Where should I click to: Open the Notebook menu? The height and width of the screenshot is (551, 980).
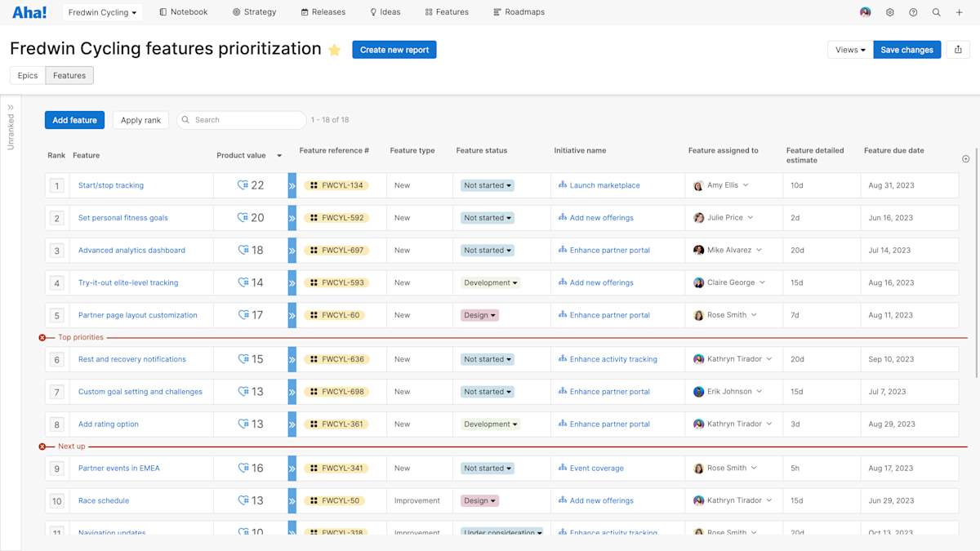pos(184,12)
